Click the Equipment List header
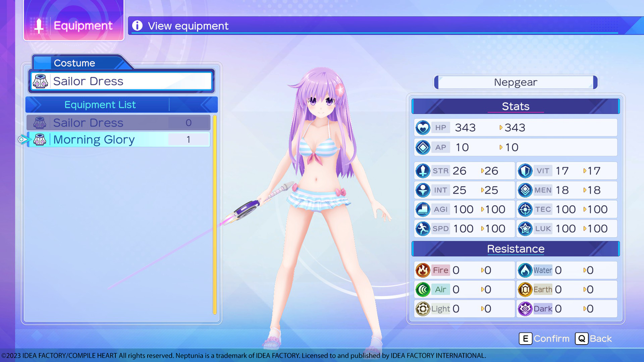The width and height of the screenshot is (644, 362). tap(121, 105)
